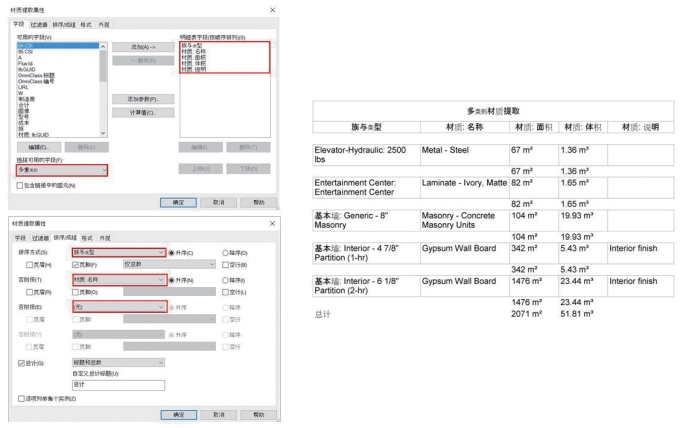Close the lower 排序/成组 properties dialog

pyautogui.click(x=272, y=223)
